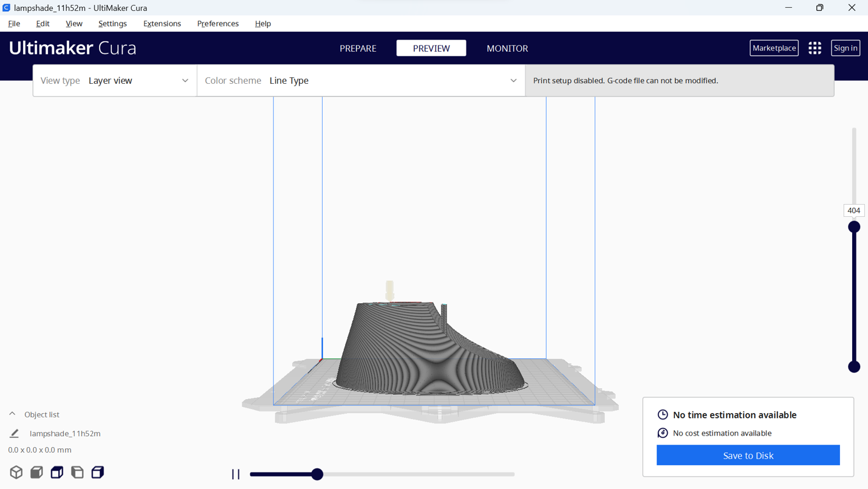The width and height of the screenshot is (868, 489).
Task: Open the Edit menu
Action: [x=43, y=24]
